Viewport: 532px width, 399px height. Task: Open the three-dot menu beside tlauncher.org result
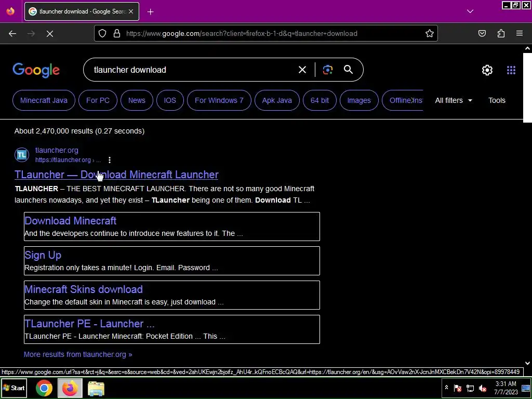coord(109,160)
